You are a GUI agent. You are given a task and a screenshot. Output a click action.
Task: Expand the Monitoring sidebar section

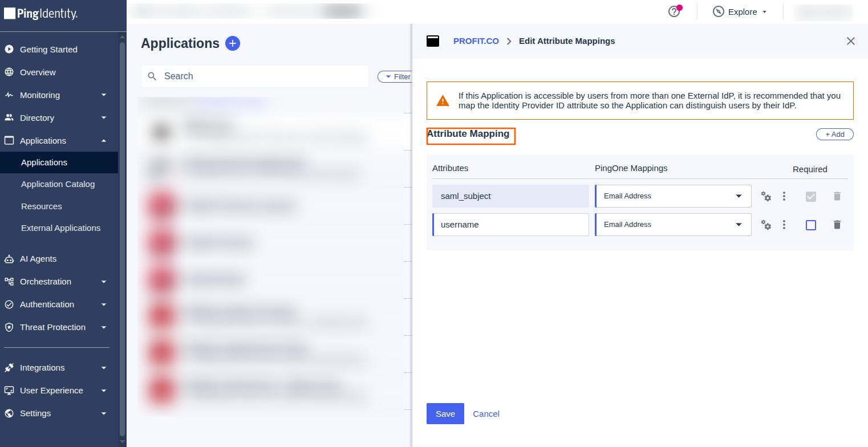pos(104,95)
